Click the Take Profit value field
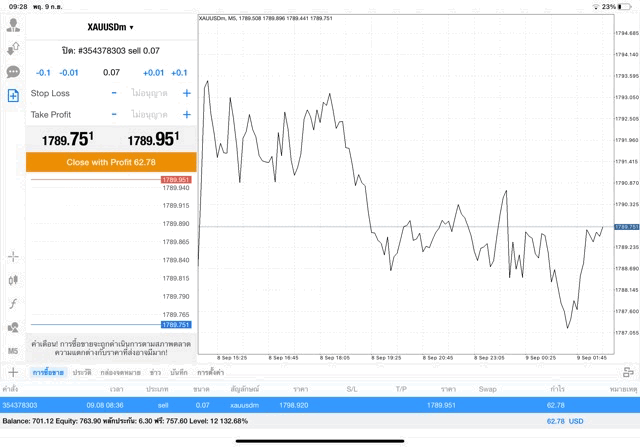 [x=149, y=114]
